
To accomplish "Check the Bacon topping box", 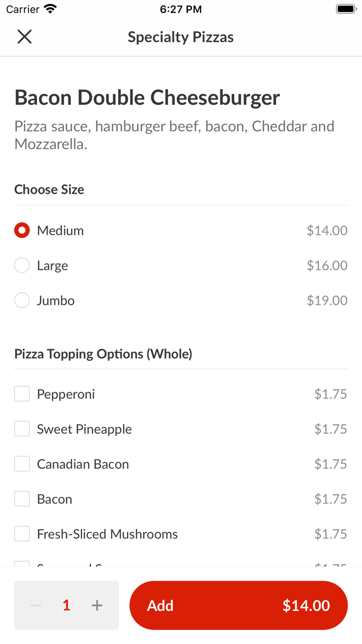I will (x=21, y=499).
